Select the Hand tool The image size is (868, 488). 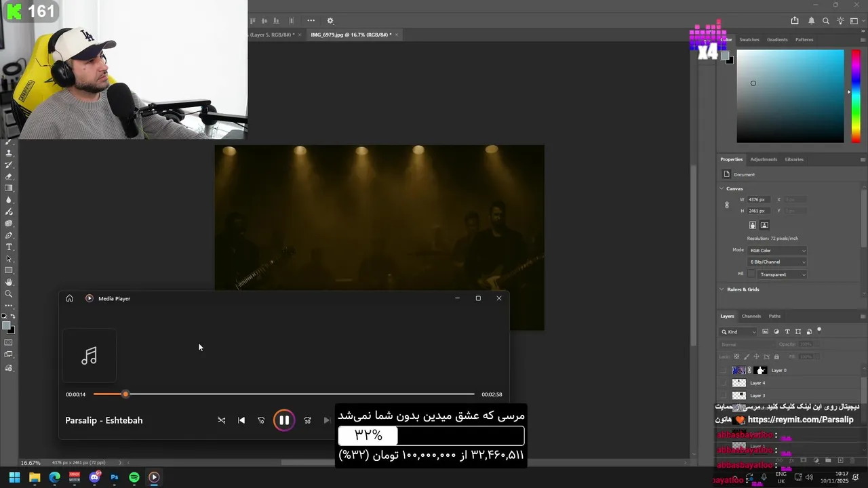pyautogui.click(x=9, y=282)
